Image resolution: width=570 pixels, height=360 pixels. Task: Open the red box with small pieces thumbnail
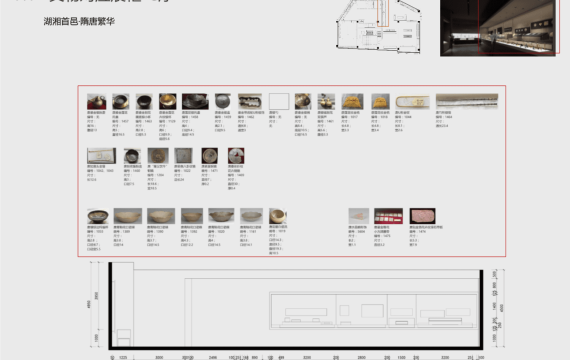[x=388, y=216]
